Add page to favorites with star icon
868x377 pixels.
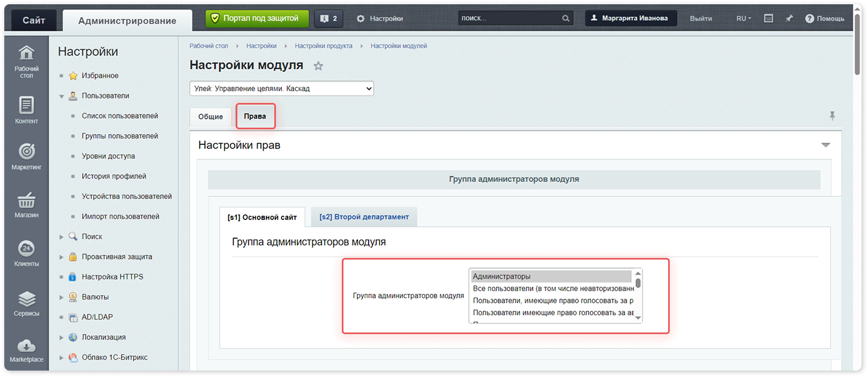pyautogui.click(x=318, y=66)
